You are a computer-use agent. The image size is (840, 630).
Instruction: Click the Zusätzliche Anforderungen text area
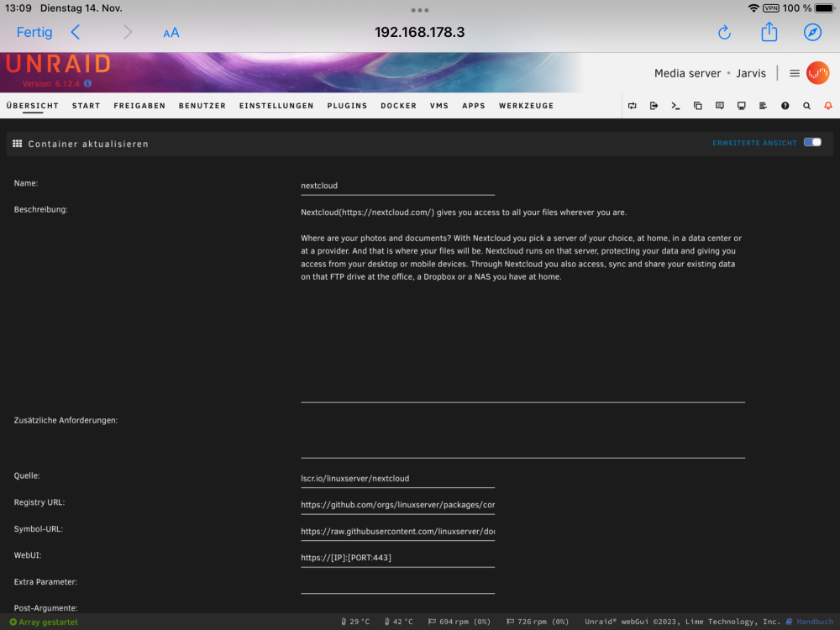[522, 436]
